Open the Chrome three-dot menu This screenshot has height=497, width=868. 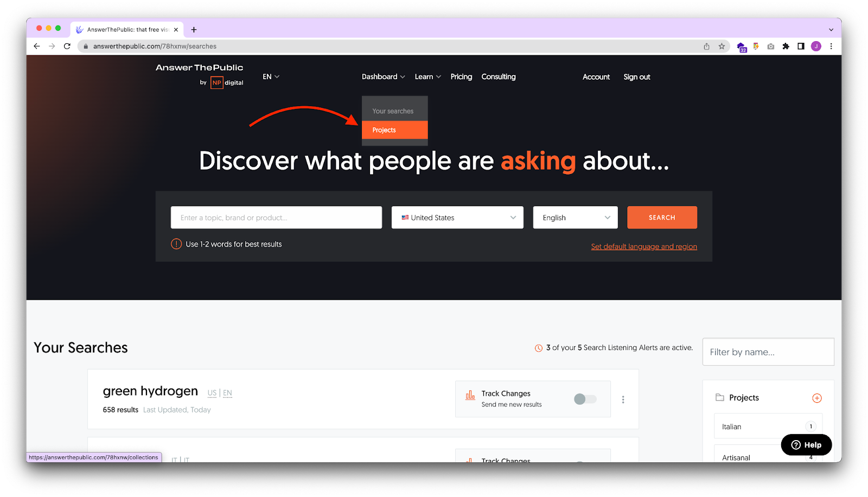(831, 46)
